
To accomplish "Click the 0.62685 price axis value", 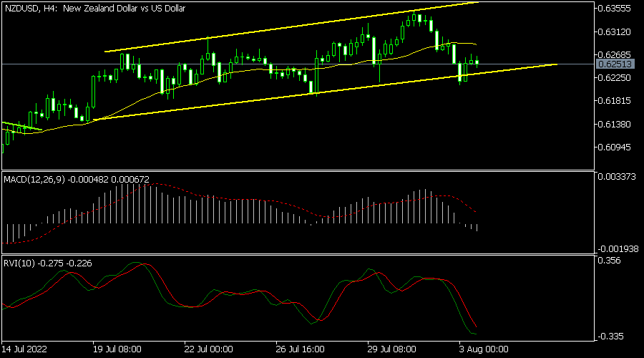I will (x=615, y=55).
